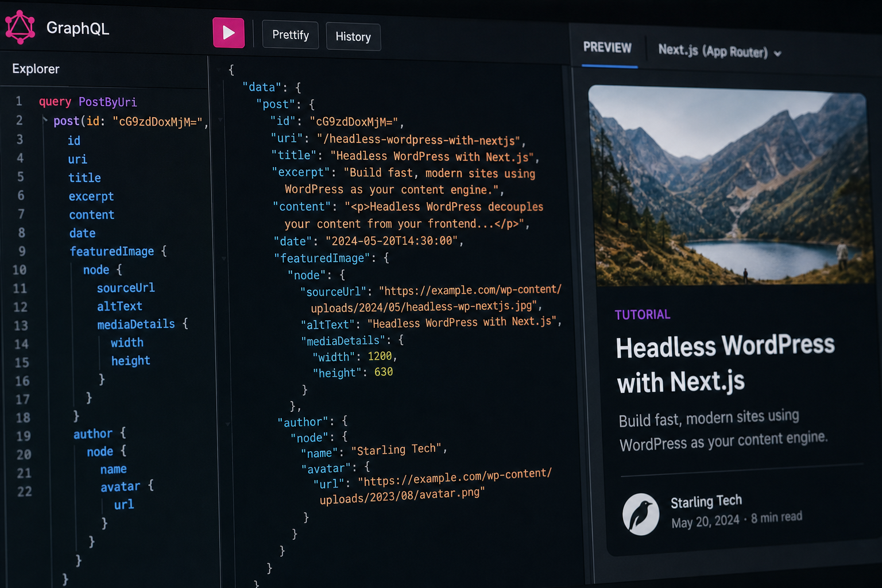This screenshot has width=882, height=588.
Task: Click "uploads/2023/08/avatar.png" in results
Action: coord(402,496)
